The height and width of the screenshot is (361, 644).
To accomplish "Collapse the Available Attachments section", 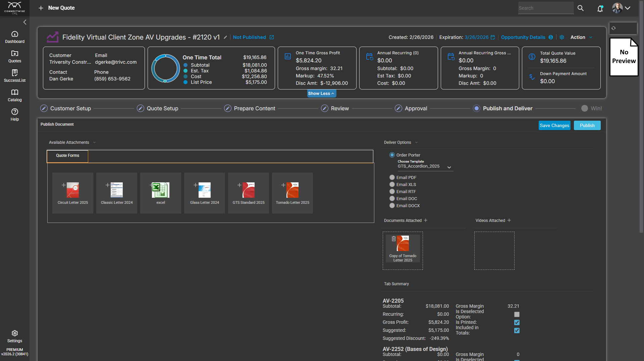I will pyautogui.click(x=94, y=142).
